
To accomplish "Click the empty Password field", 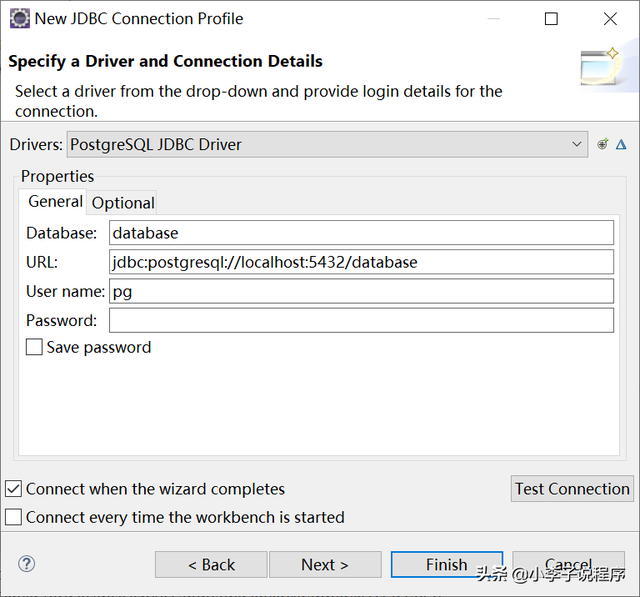I will [361, 321].
